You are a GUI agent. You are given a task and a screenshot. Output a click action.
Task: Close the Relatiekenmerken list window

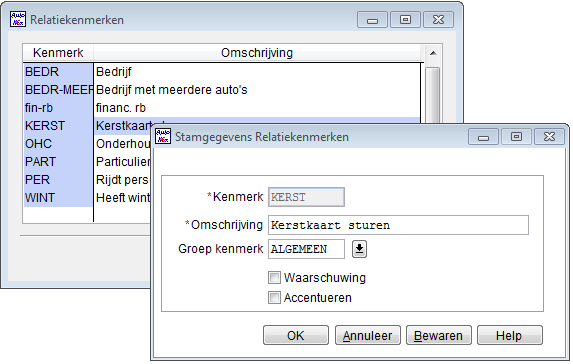coord(439,20)
